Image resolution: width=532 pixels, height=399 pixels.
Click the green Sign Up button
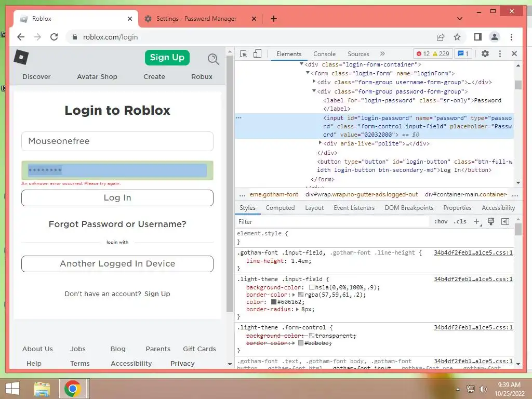167,58
